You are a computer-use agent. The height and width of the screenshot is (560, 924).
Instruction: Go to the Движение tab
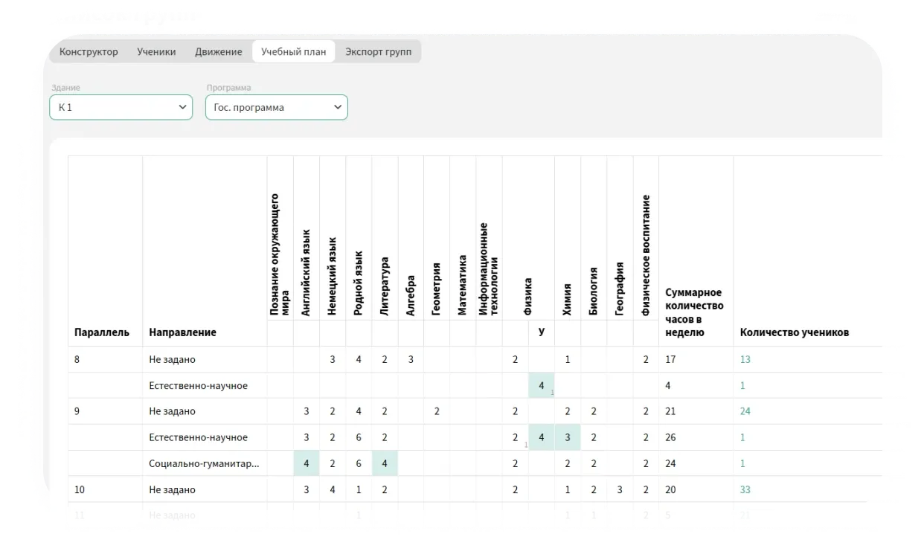point(218,52)
